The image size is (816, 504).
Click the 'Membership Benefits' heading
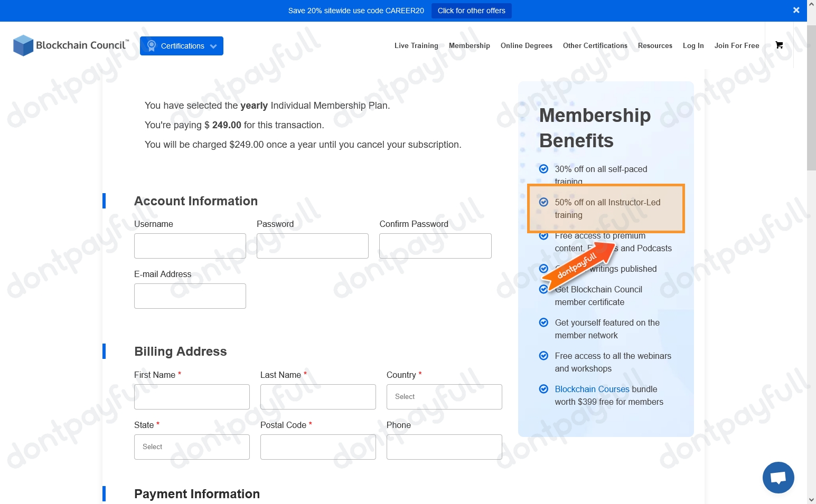(x=595, y=128)
